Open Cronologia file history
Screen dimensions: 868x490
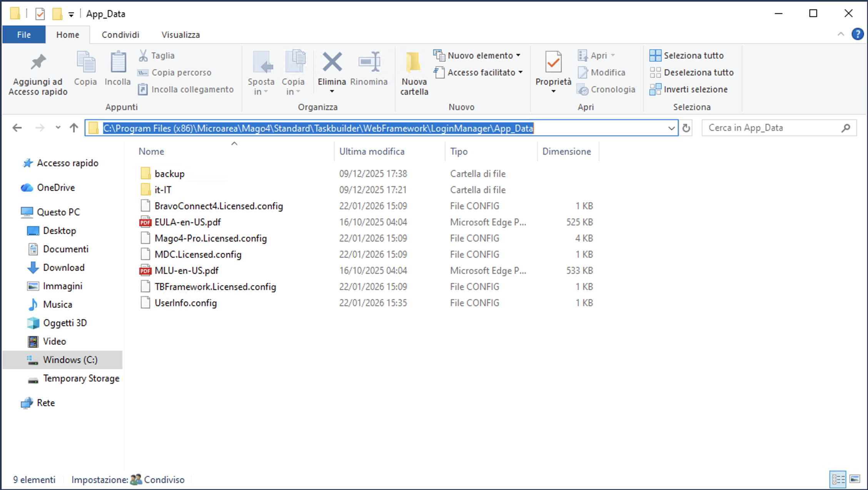pyautogui.click(x=606, y=89)
